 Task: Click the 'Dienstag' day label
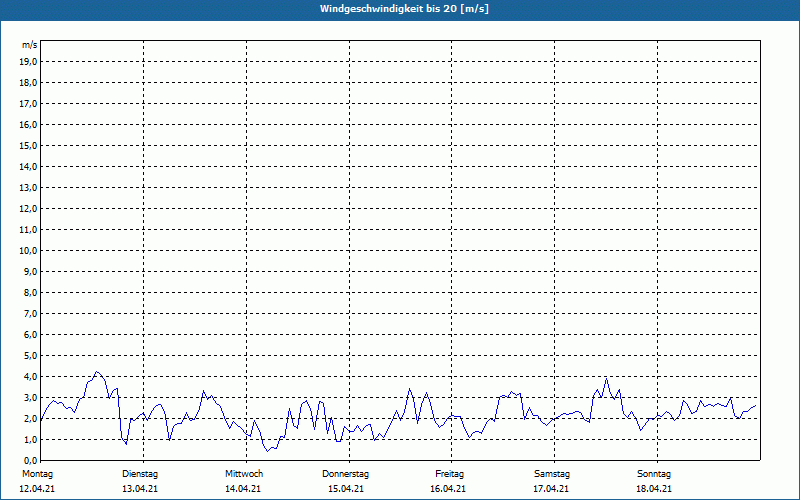click(140, 474)
